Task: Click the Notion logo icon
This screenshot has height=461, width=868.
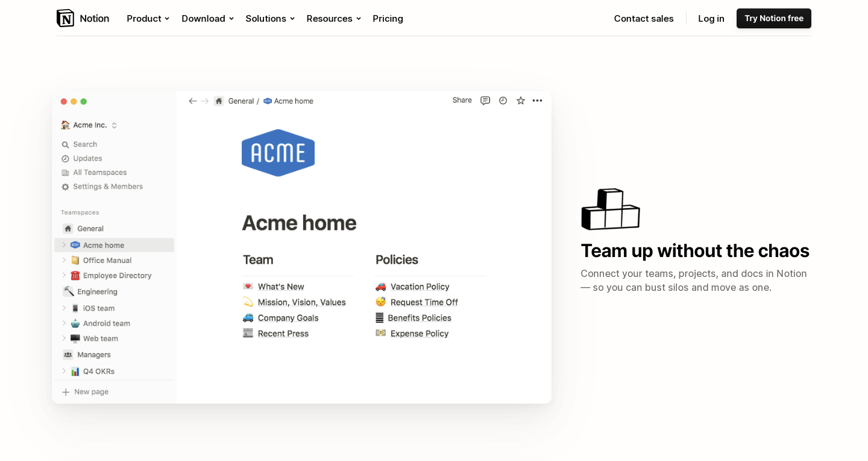Action: tap(65, 18)
